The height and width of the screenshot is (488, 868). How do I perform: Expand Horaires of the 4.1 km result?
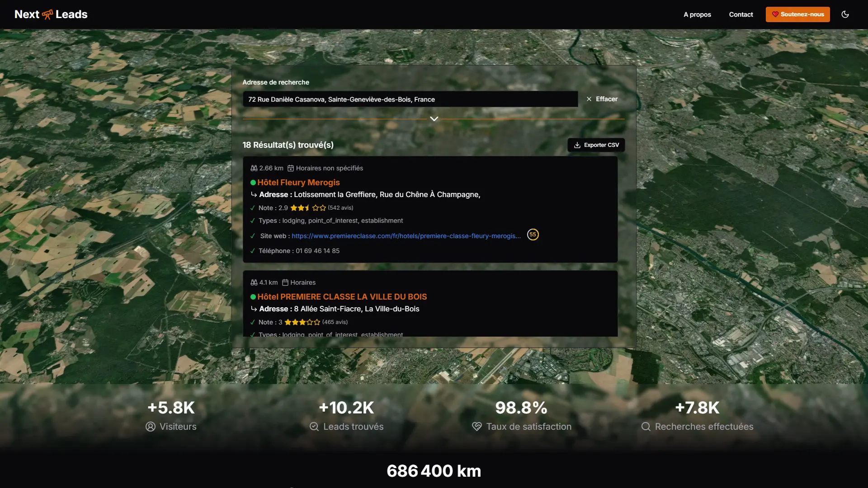pos(299,282)
